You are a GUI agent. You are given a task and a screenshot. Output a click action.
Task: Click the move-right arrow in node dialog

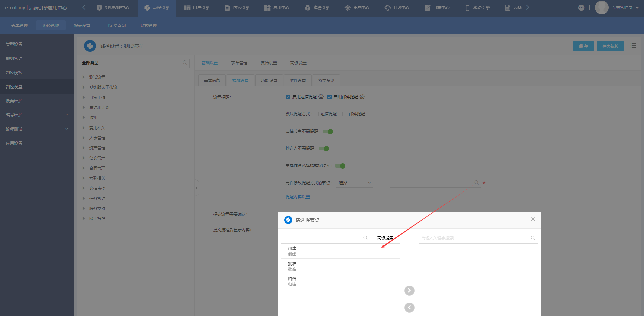409,291
